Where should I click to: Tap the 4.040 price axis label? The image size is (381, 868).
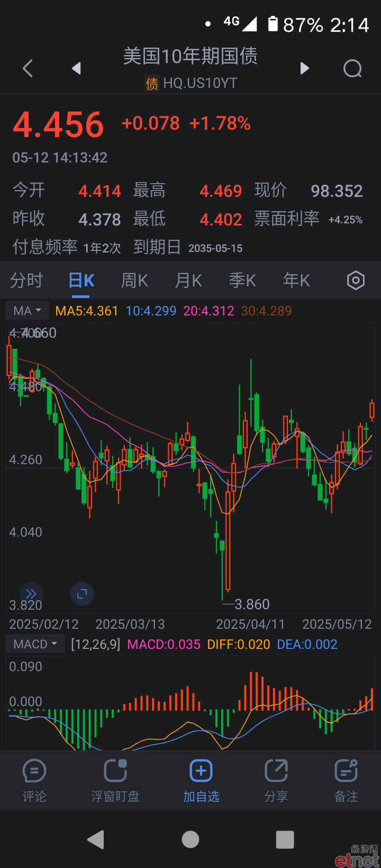pyautogui.click(x=25, y=532)
